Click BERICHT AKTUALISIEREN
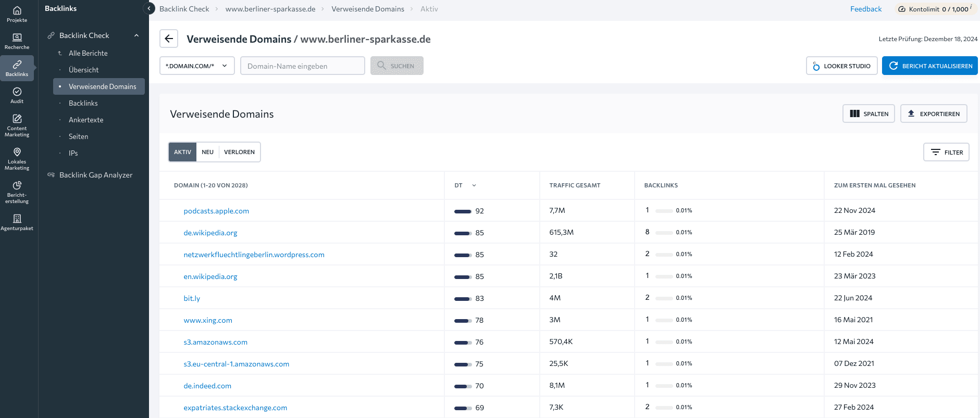This screenshot has width=980, height=418. [930, 66]
